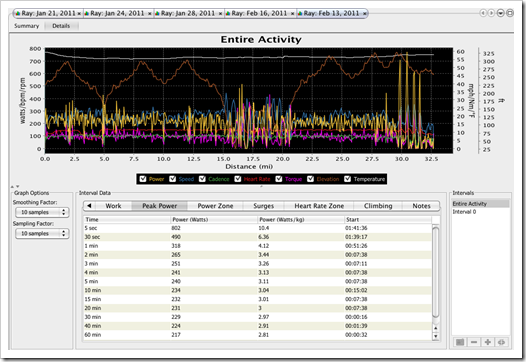Viewport: 526px width, 362px height.
Task: Close the Ray: Jan 21, 2011 tab
Action: click(x=79, y=14)
